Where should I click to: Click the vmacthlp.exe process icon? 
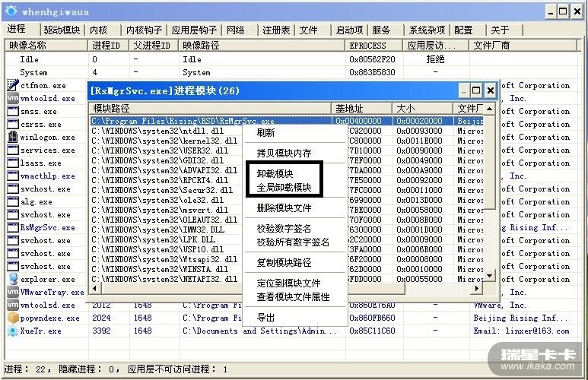click(13, 176)
